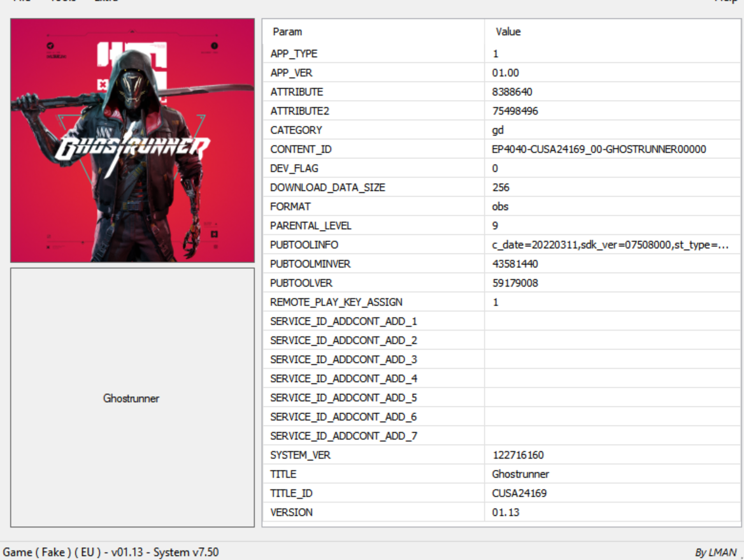The width and height of the screenshot is (744, 560).
Task: Select the TITLE_ID parameter name
Action: (291, 493)
